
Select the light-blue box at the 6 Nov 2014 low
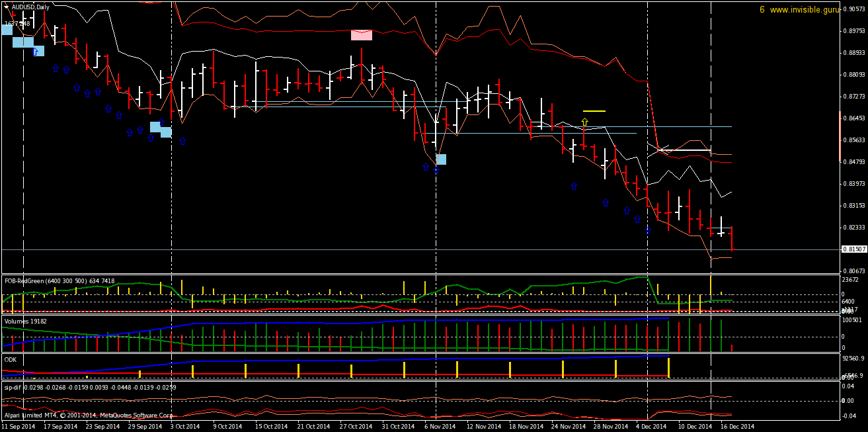(441, 159)
